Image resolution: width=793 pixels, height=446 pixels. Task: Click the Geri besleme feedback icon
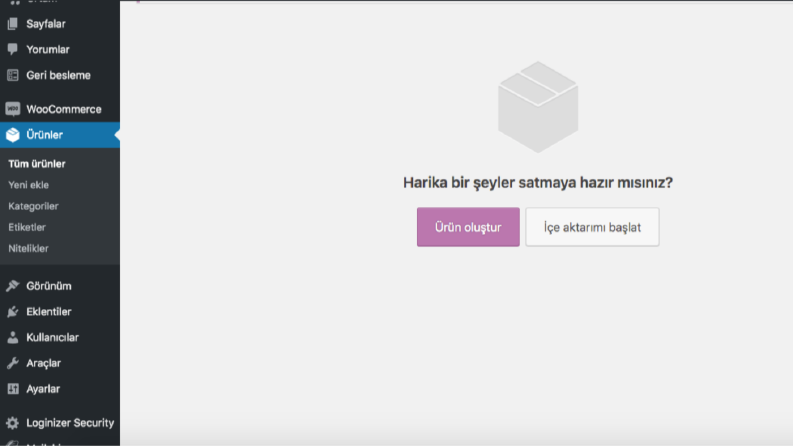pyautogui.click(x=13, y=75)
